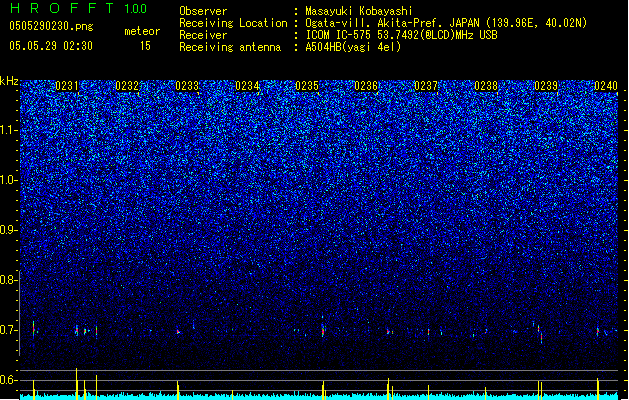Click the 0.8 kHz axis tick label
This screenshot has height=400, width=629.
[9, 280]
